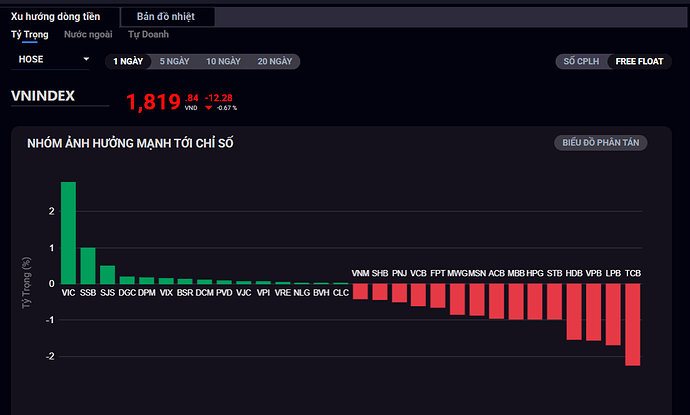
Task: Click the MSN red bar
Action: (477, 300)
